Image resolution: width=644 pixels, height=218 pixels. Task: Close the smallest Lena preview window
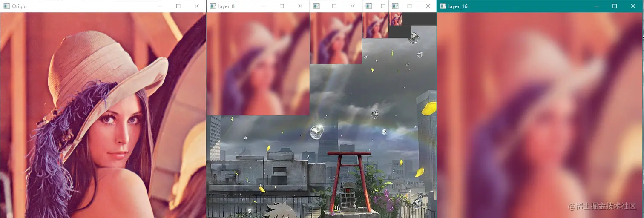pyautogui.click(x=428, y=6)
